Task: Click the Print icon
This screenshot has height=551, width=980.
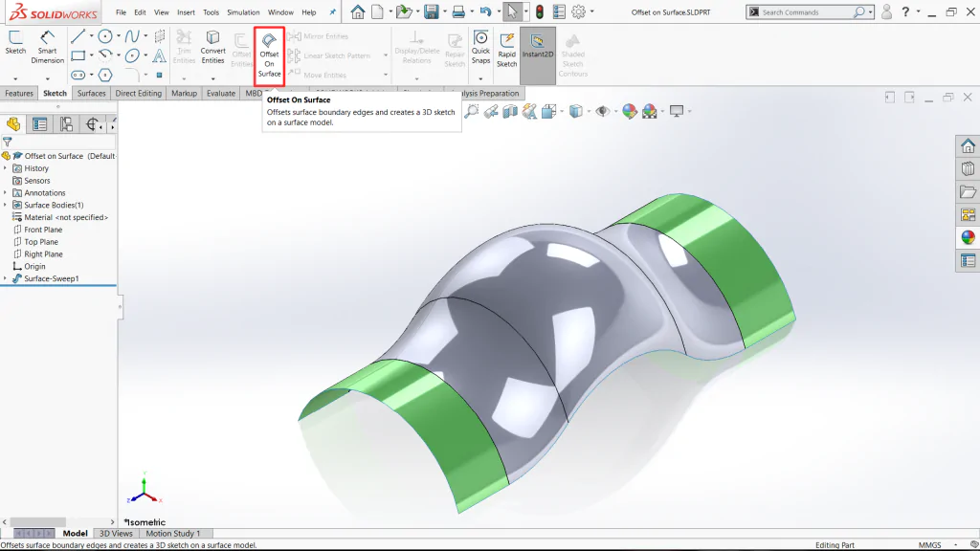Action: [458, 11]
